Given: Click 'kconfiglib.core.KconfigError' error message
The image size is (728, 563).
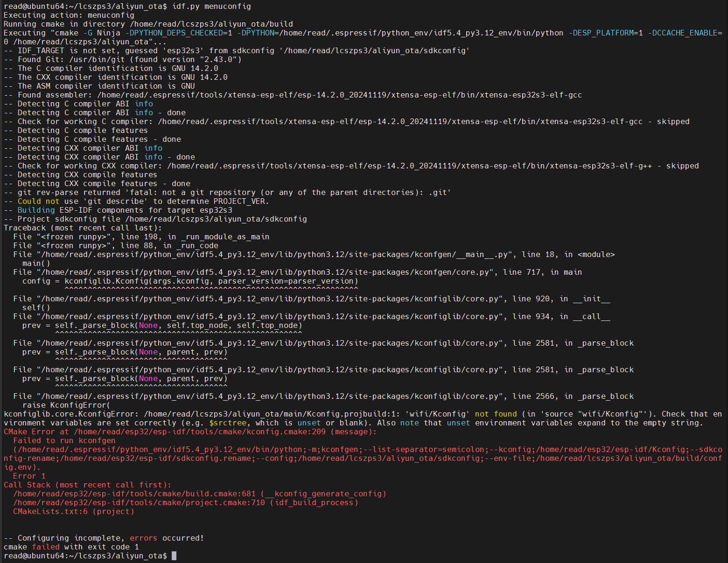Looking at the screenshot, I should pos(363,418).
